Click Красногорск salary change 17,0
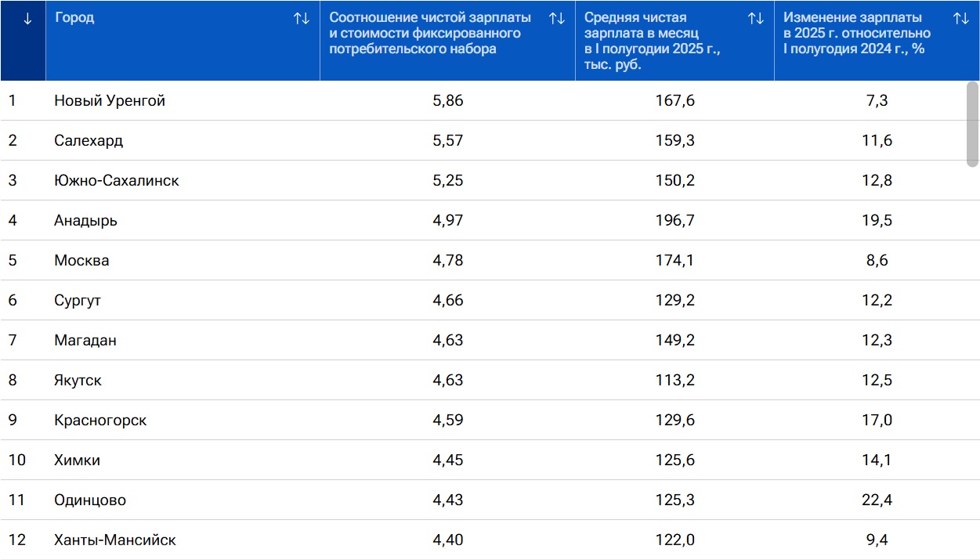980x560 pixels. [x=877, y=421]
